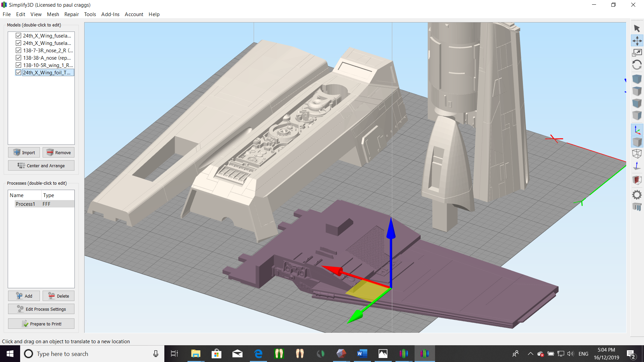Open cross section view tool
The width and height of the screenshot is (644, 362).
[637, 180]
